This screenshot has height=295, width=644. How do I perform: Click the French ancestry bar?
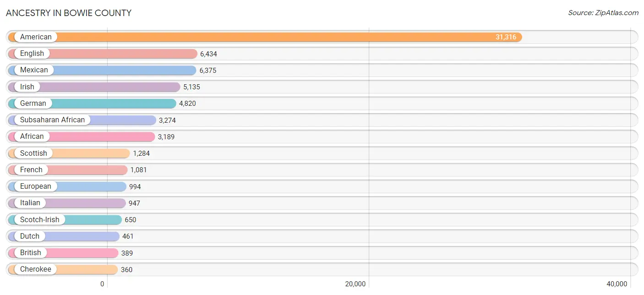click(68, 170)
